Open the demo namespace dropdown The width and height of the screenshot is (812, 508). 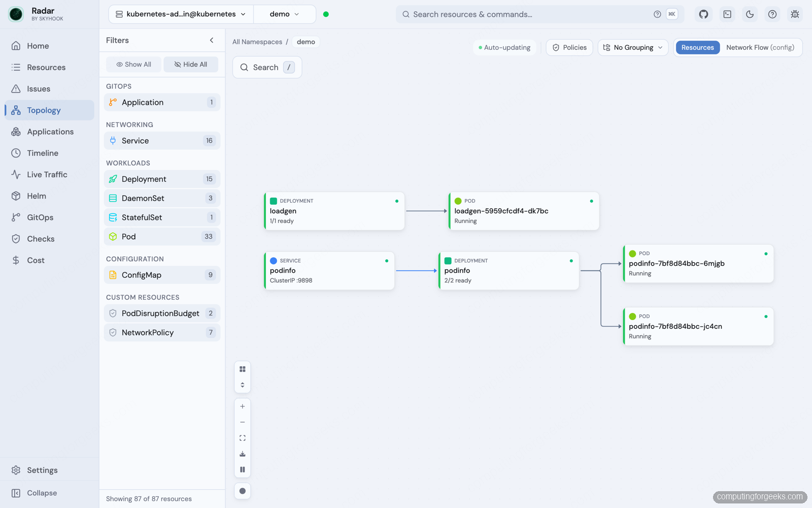284,14
